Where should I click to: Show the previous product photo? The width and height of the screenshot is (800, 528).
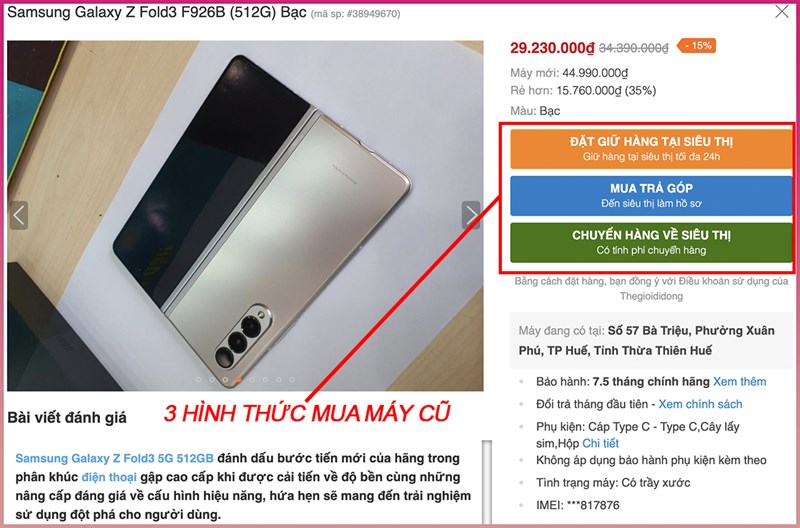(x=19, y=215)
